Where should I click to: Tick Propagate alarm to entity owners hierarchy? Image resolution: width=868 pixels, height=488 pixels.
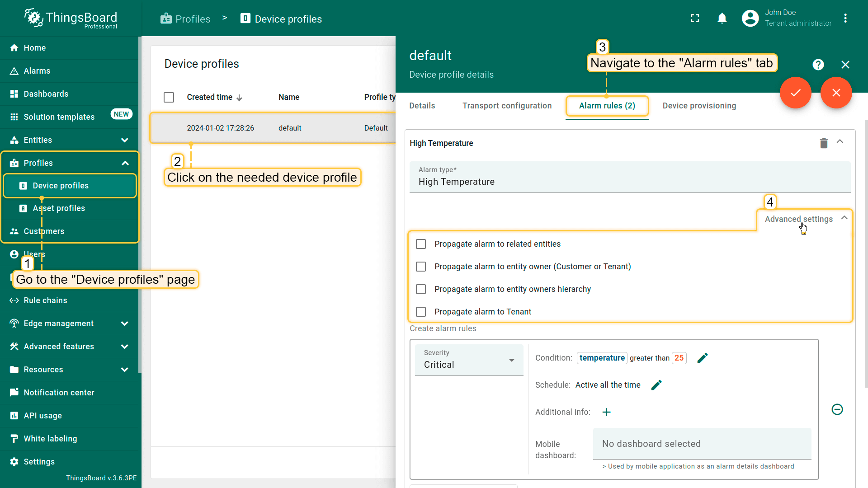pos(421,289)
